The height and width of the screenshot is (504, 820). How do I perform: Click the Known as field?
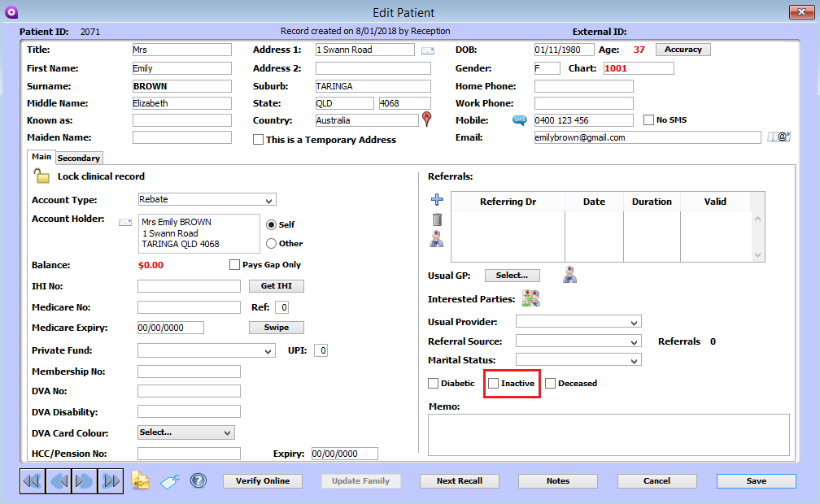(x=182, y=120)
